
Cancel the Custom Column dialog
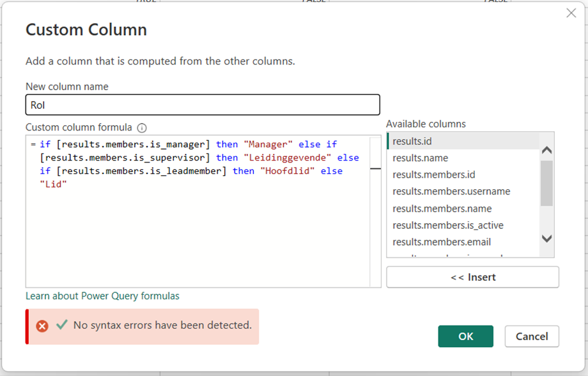point(532,336)
